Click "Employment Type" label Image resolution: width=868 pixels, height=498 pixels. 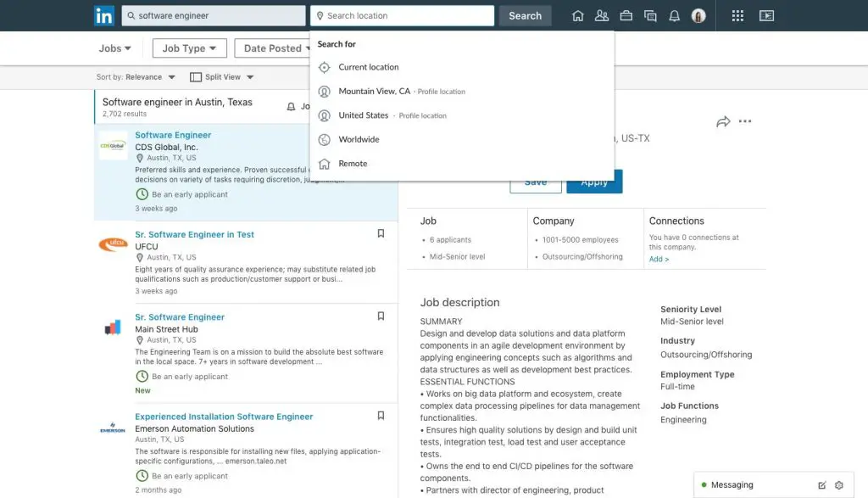[698, 374]
